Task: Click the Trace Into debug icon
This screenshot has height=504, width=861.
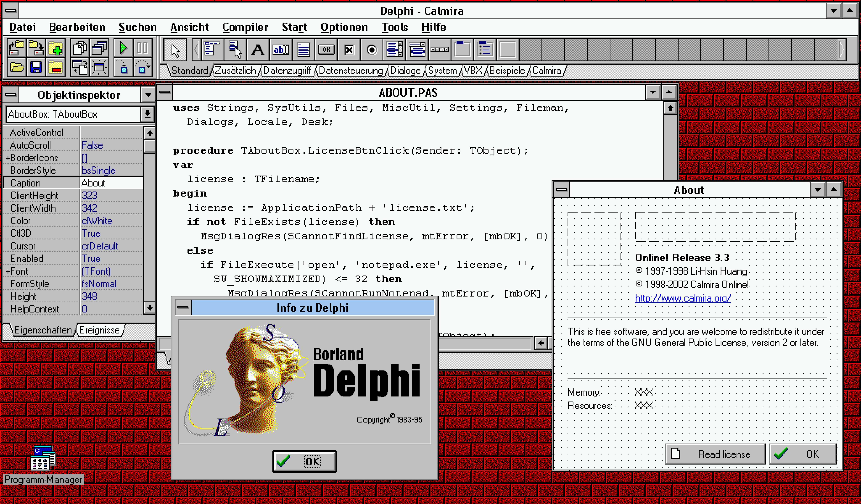Action: click(x=123, y=67)
